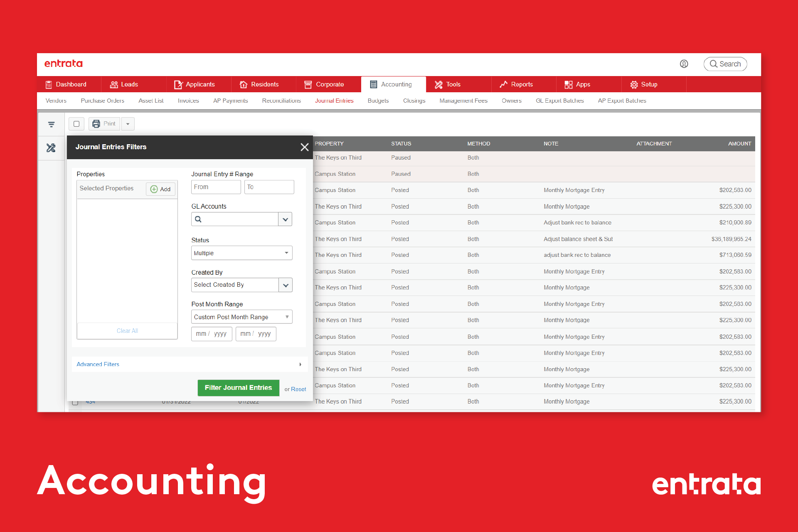The image size is (798, 532).
Task: Switch to the Reconciliations sub-tab
Action: pos(281,101)
